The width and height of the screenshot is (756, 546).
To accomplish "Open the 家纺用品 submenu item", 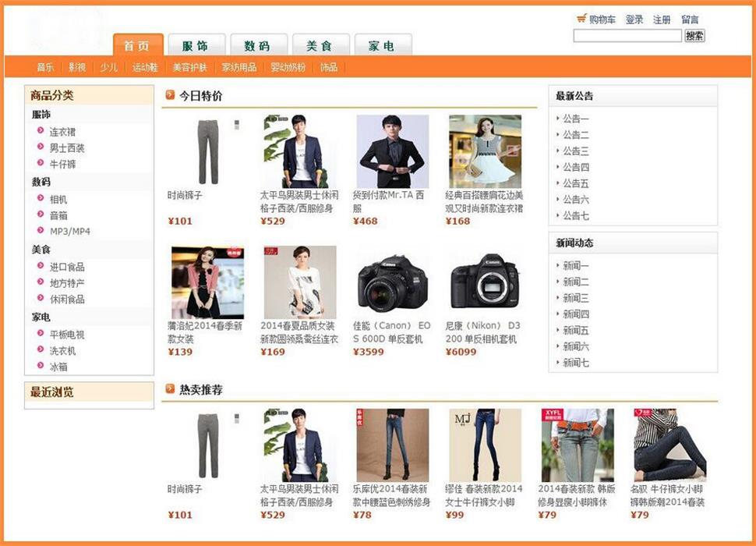I will [x=239, y=67].
